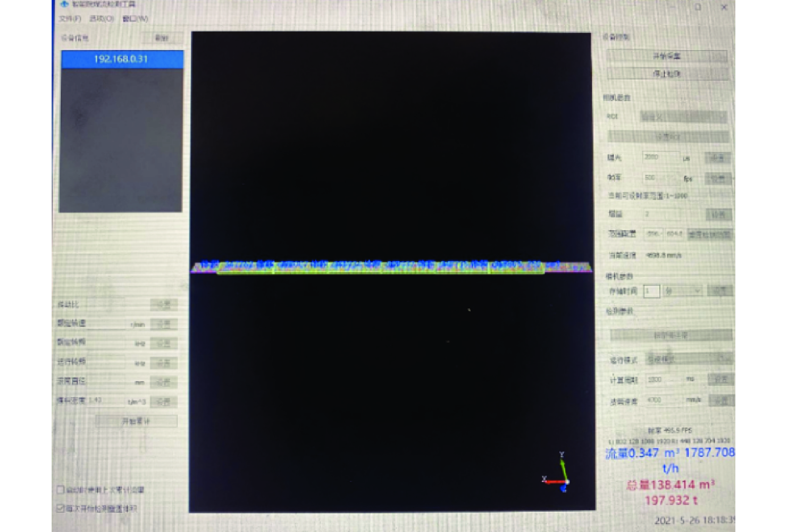This screenshot has width=787, height=532.
Task: Select device 192.168.0.31 in the device list
Action: [x=122, y=59]
